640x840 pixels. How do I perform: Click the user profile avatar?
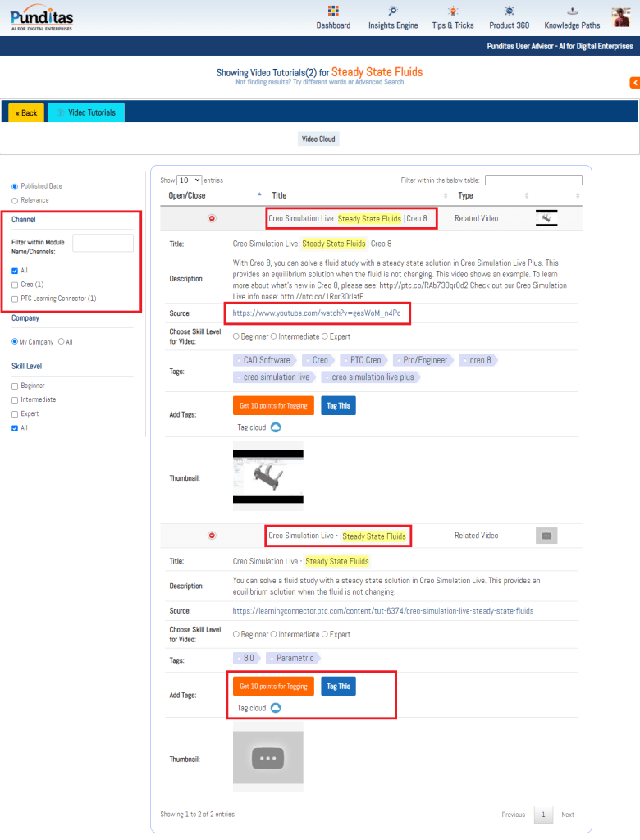click(x=621, y=17)
